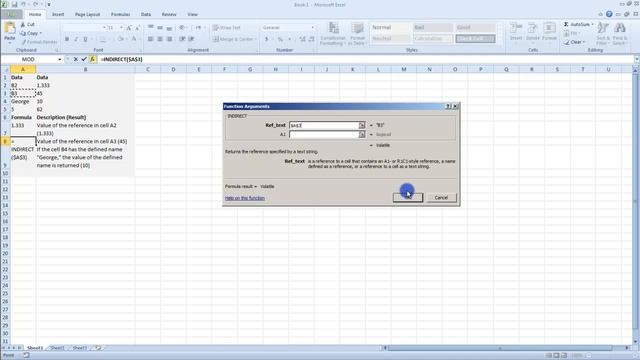Open the File tab
Image resolution: width=640 pixels, height=360 pixels.
click(11, 14)
